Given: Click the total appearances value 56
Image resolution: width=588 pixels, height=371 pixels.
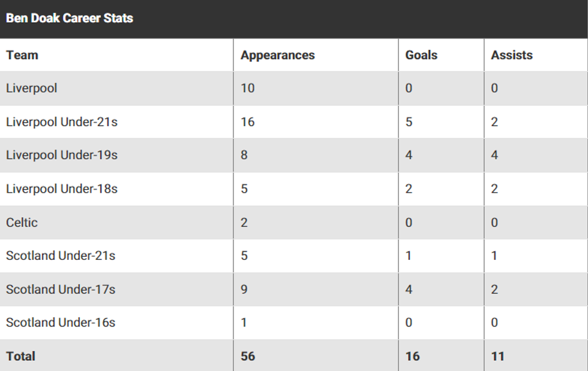Looking at the screenshot, I should point(248,356).
